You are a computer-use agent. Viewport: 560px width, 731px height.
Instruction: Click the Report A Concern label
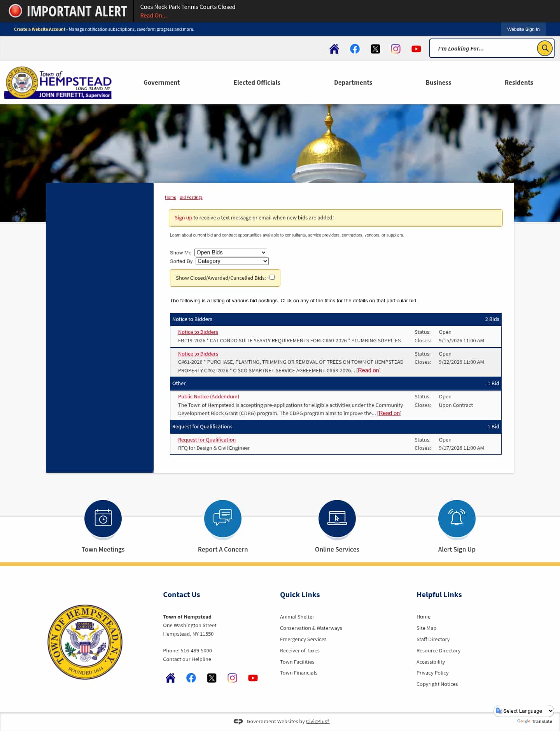[x=223, y=549]
